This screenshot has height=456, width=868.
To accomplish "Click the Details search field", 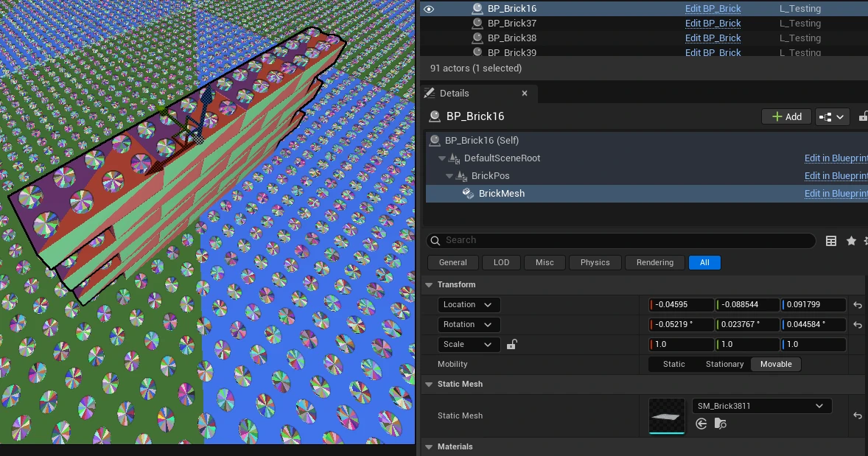I will click(620, 240).
